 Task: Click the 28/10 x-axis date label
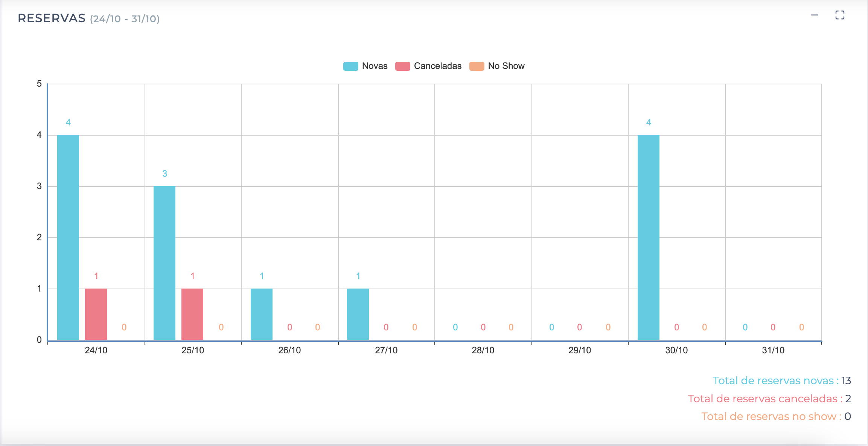pos(483,350)
